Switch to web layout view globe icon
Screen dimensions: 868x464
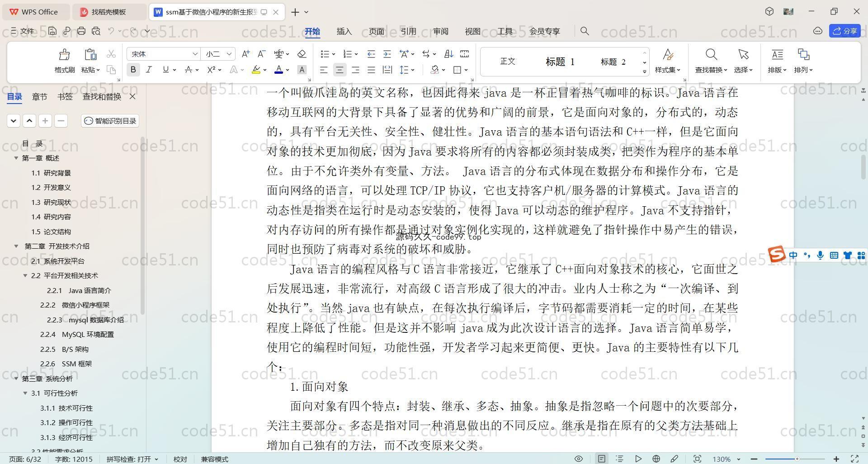coord(656,459)
